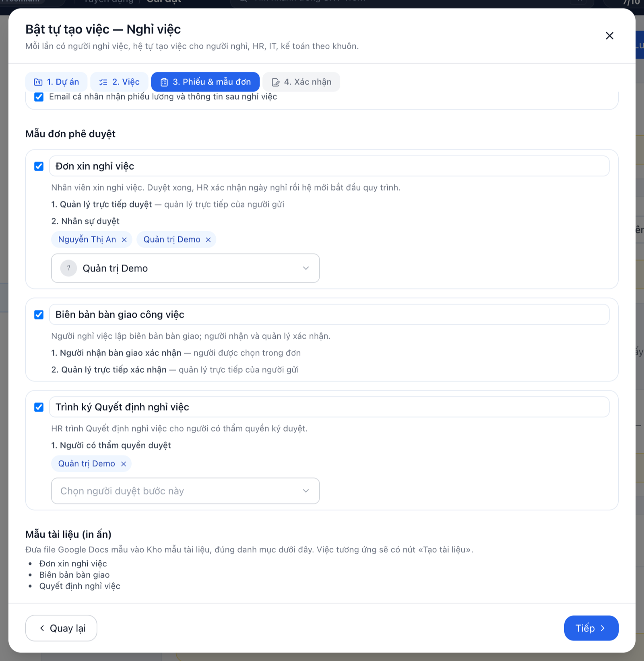Click the edit-note icon on Xác nhận tab
Viewport: 644px width, 661px height.
click(x=275, y=82)
